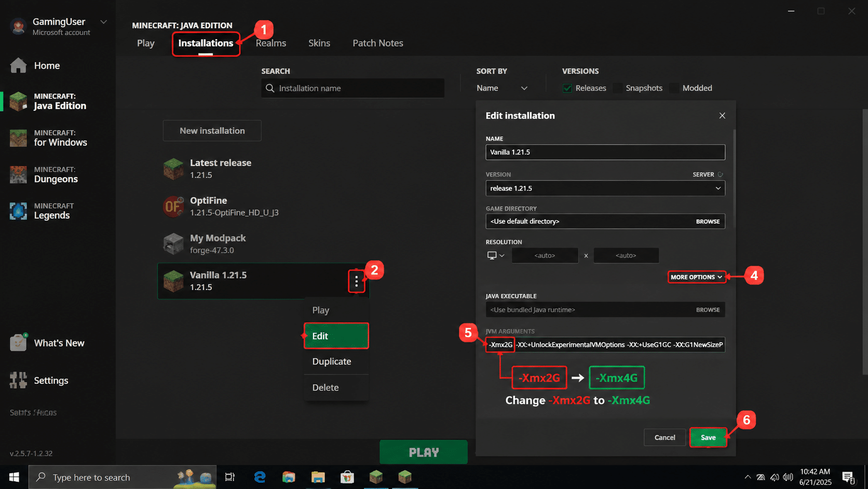Open resolution monitor preset dropdown
Image resolution: width=868 pixels, height=489 pixels.
click(496, 255)
